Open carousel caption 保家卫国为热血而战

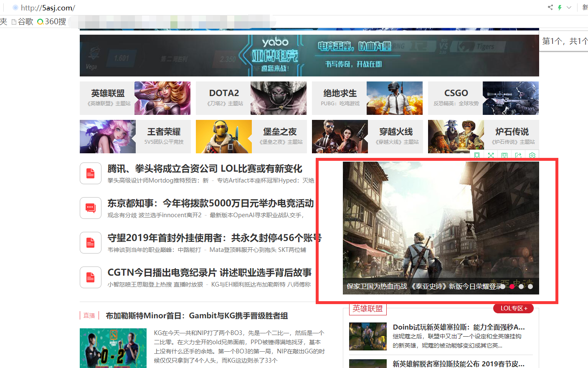pos(423,287)
